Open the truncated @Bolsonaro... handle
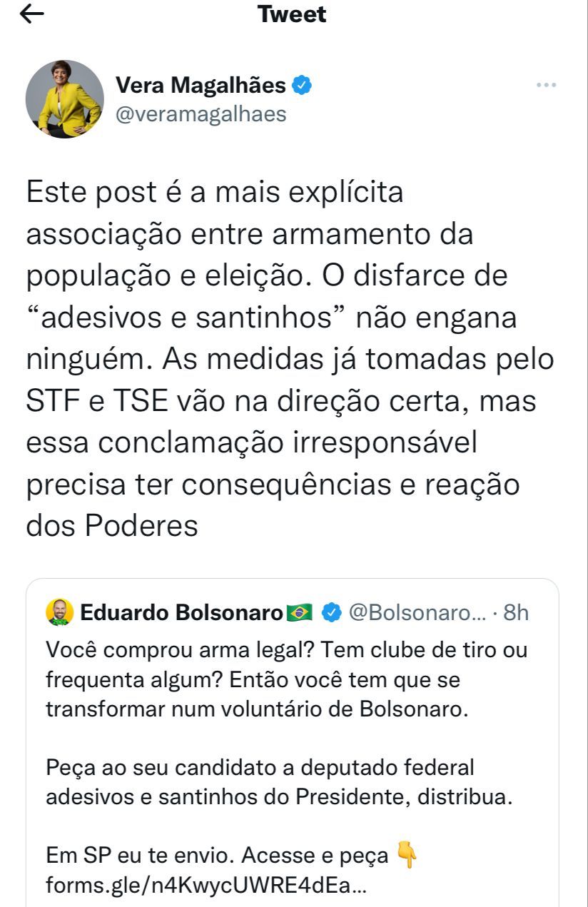The width and height of the screenshot is (588, 907). [417, 612]
